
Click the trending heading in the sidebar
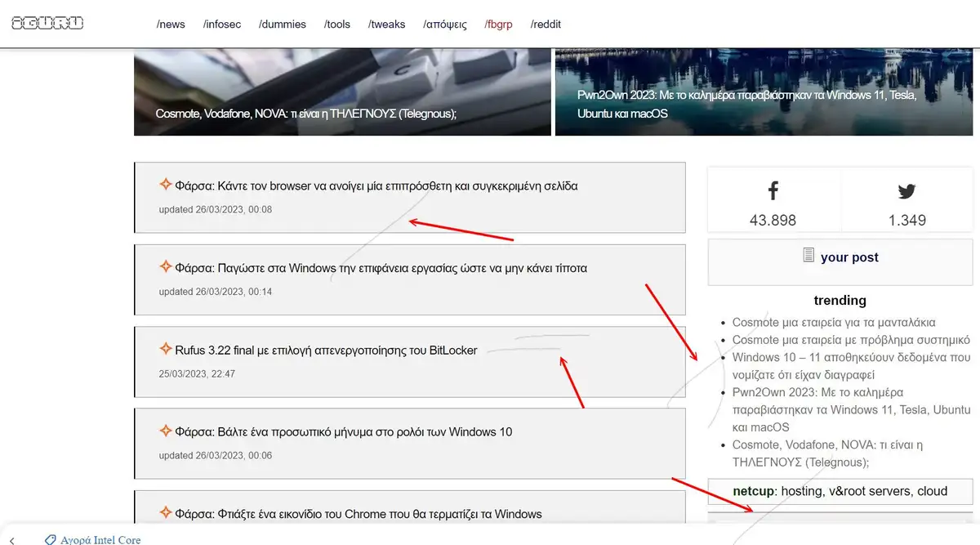tap(840, 301)
